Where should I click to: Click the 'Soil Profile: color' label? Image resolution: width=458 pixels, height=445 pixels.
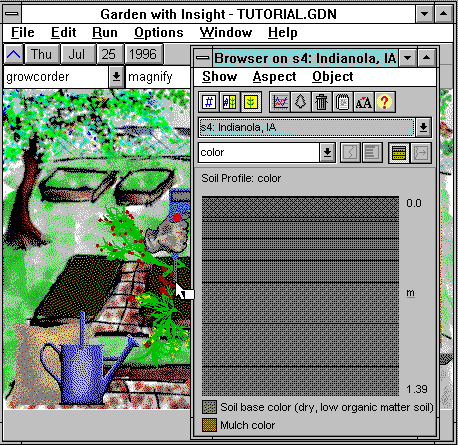[x=241, y=178]
